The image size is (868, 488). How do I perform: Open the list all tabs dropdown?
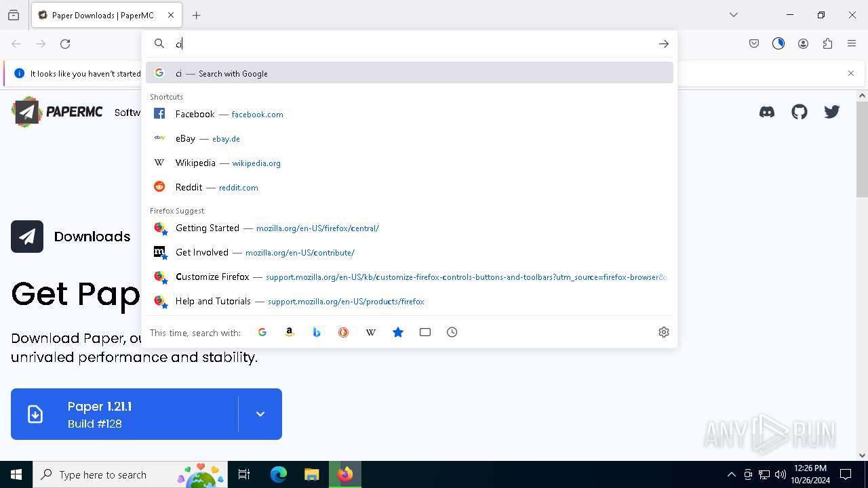pyautogui.click(x=734, y=15)
